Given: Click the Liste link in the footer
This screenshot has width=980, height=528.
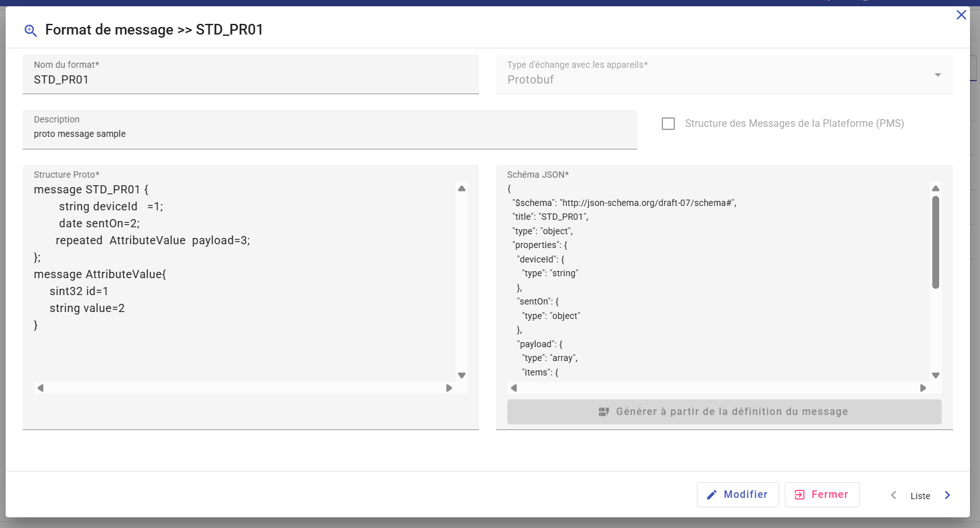Looking at the screenshot, I should pos(920,496).
